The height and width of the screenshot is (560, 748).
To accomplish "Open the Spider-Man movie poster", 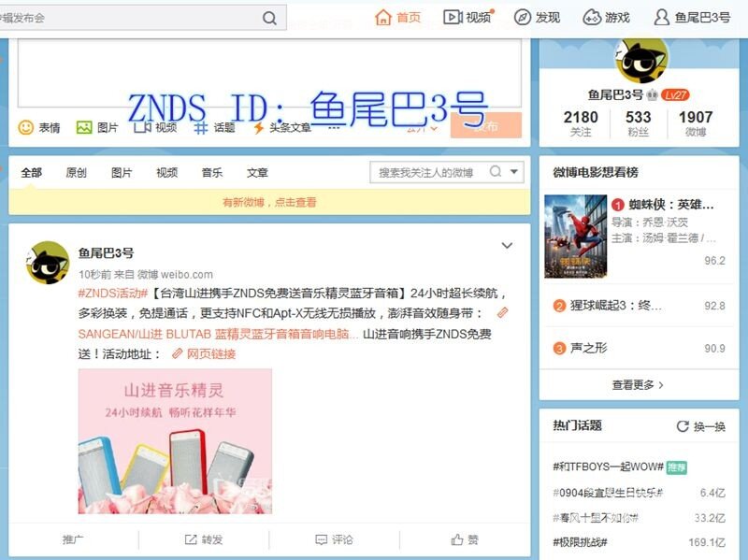I will pos(576,237).
